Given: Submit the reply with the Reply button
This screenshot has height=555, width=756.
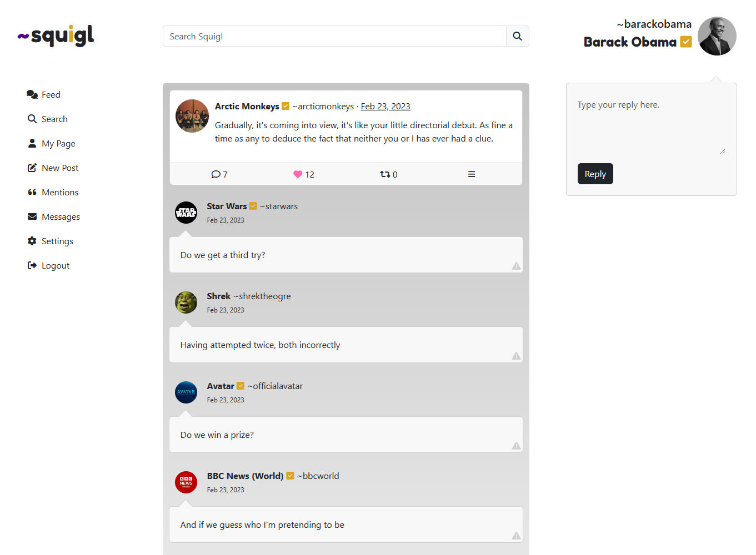Looking at the screenshot, I should [595, 174].
